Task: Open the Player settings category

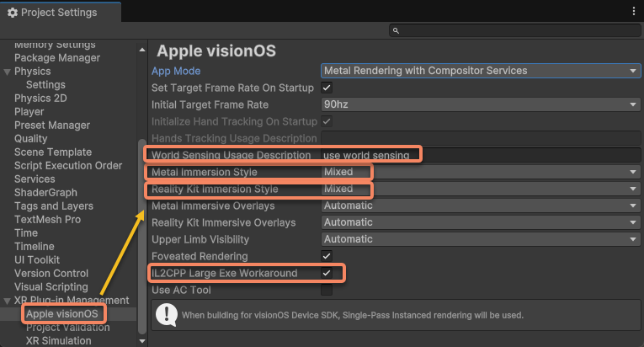Action: 29,112
